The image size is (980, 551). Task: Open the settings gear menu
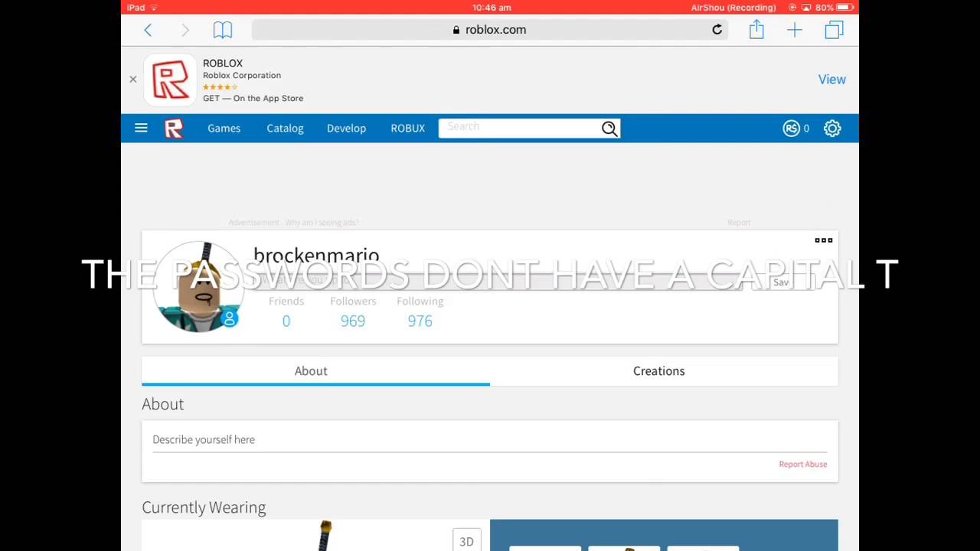click(832, 129)
